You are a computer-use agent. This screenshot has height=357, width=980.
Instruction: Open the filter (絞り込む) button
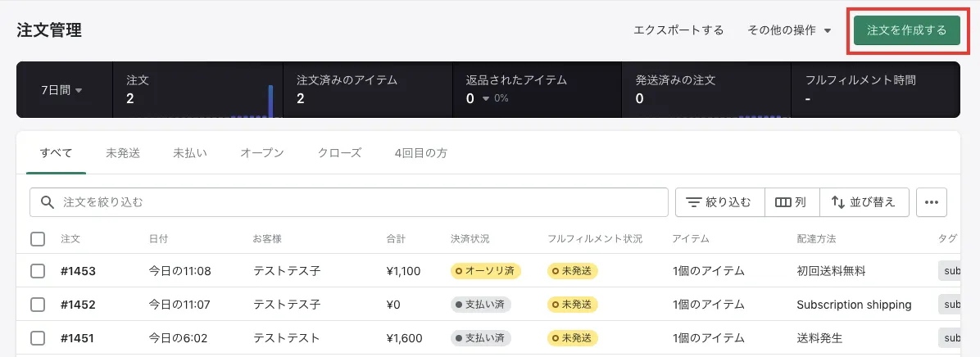pos(719,202)
